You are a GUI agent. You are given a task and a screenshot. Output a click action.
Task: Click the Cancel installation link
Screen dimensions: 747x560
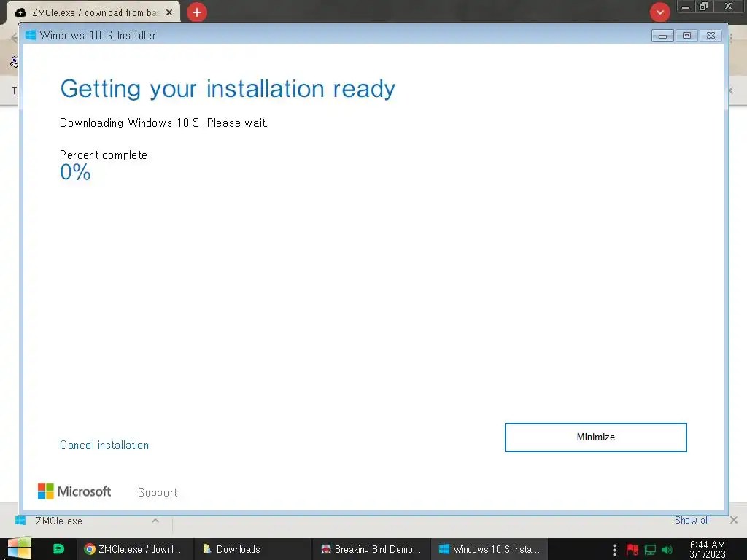click(104, 446)
